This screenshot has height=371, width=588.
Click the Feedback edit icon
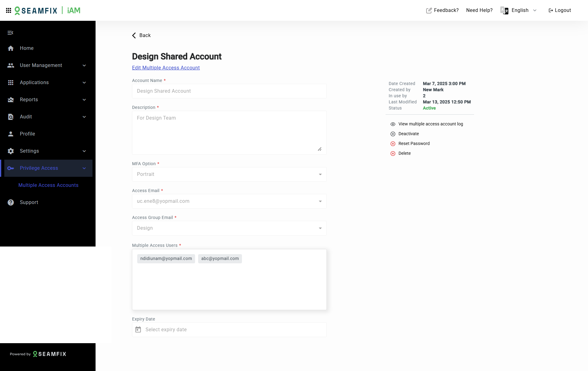(x=429, y=10)
